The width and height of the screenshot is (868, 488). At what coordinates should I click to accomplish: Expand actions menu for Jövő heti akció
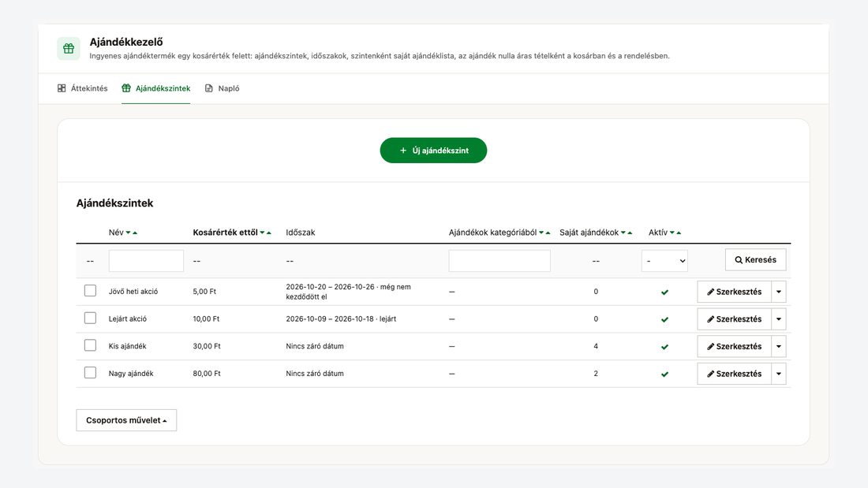[779, 292]
